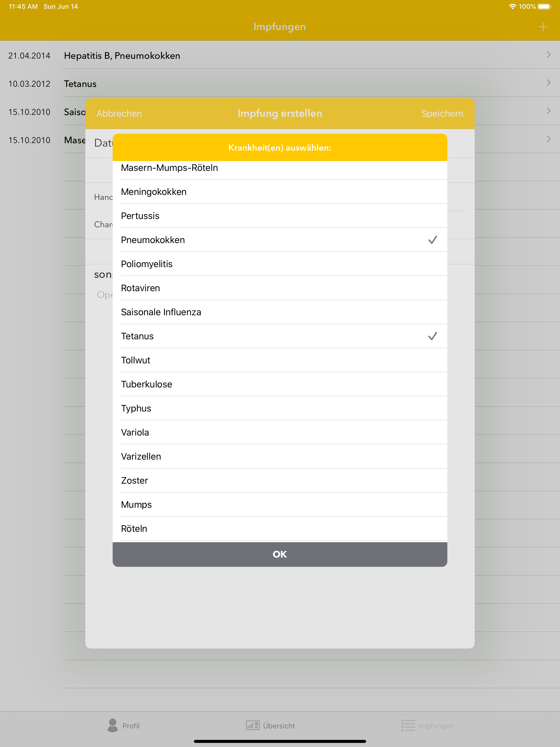Select the Tollwut row

click(x=135, y=360)
